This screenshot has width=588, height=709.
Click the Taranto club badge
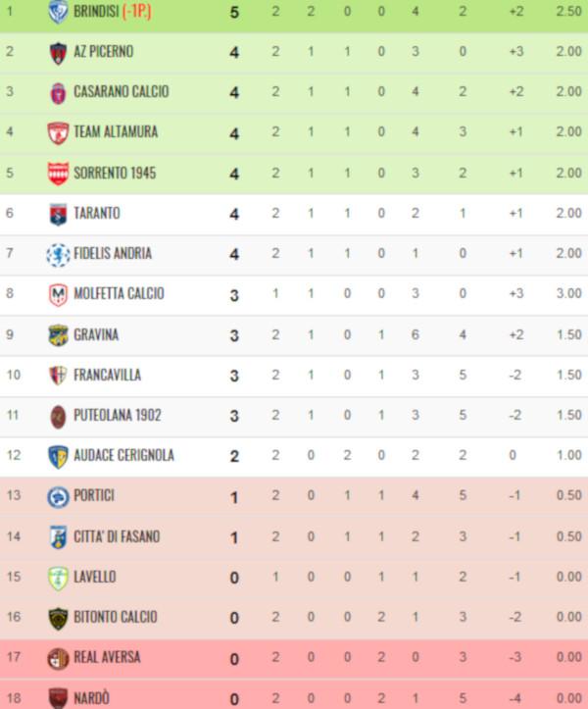[58, 215]
